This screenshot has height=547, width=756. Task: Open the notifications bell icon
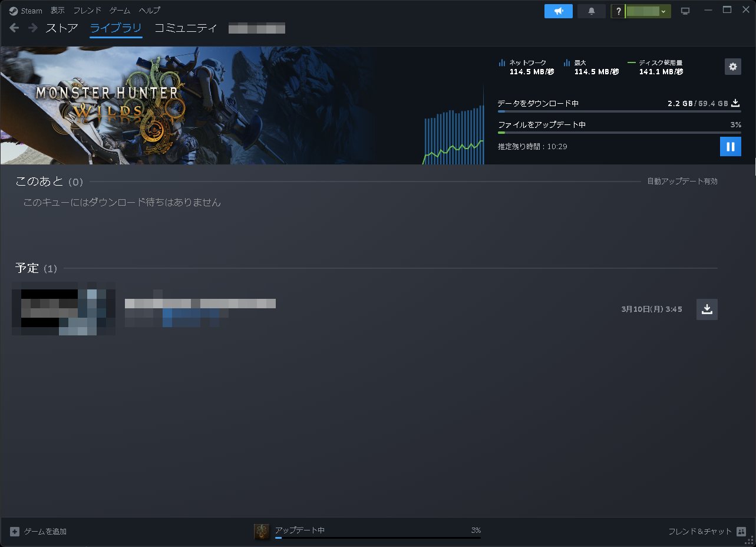tap(591, 11)
